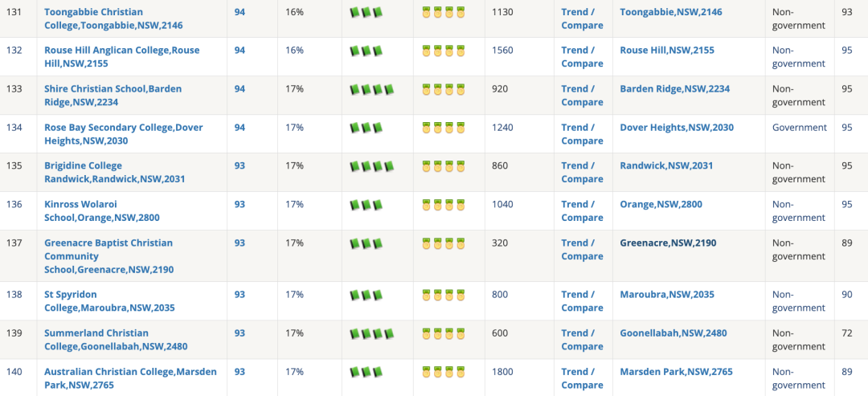
Task: Open St Spyridon College school link
Action: (109, 301)
